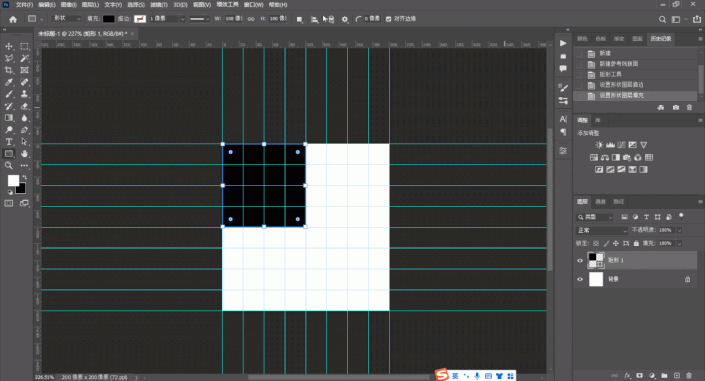Open 图像(I) menu
Screen dimensions: 705x381
(x=68, y=4)
